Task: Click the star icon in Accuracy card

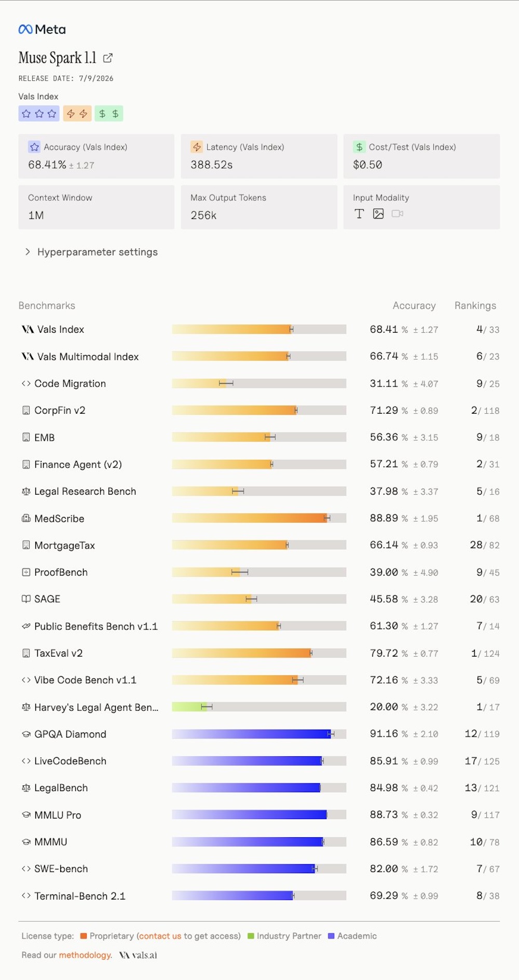Action: click(34, 147)
